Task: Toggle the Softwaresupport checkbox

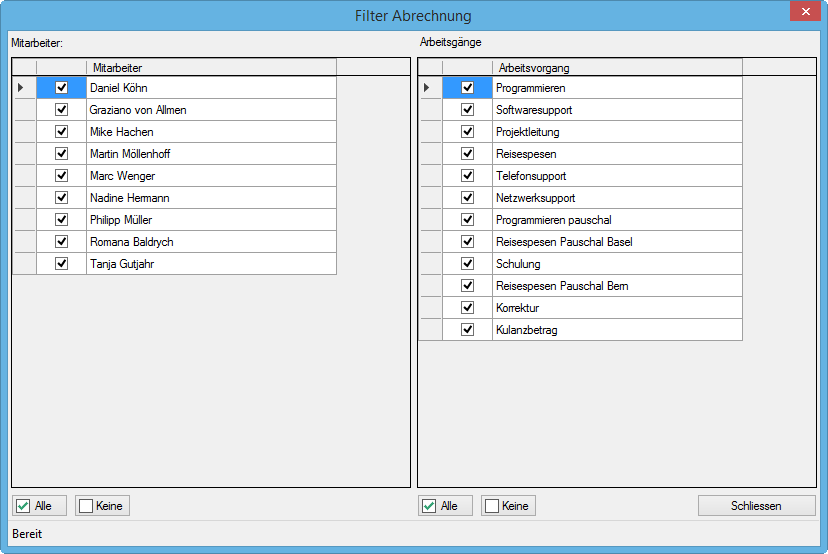Action: click(467, 110)
